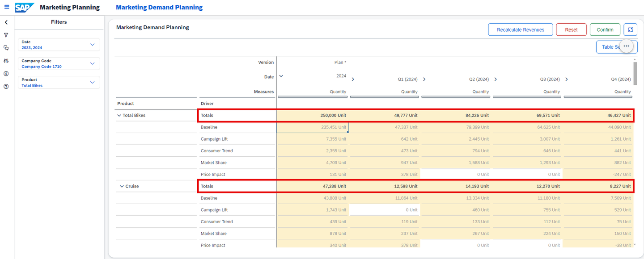Select Cruise Q4 Baseline 7,509 Unit cell
This screenshot has width=644, height=259.
[x=598, y=198]
